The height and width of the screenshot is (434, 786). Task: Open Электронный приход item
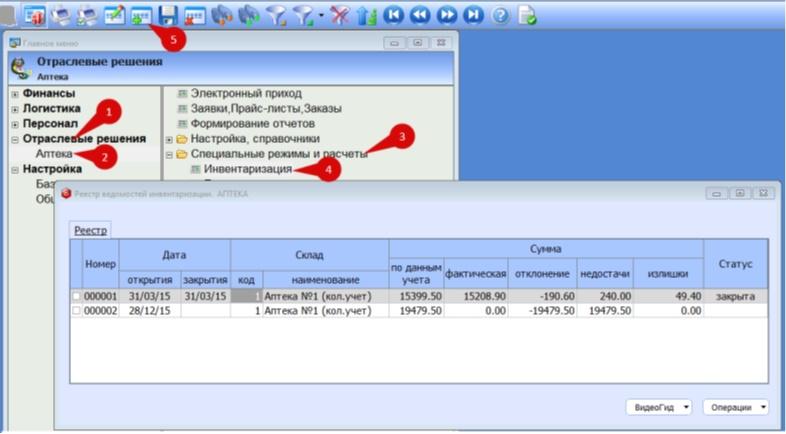(246, 94)
